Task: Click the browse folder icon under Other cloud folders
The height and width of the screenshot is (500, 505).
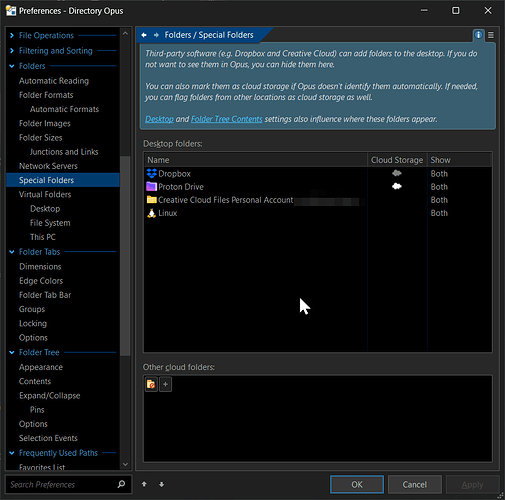Action: [151, 384]
